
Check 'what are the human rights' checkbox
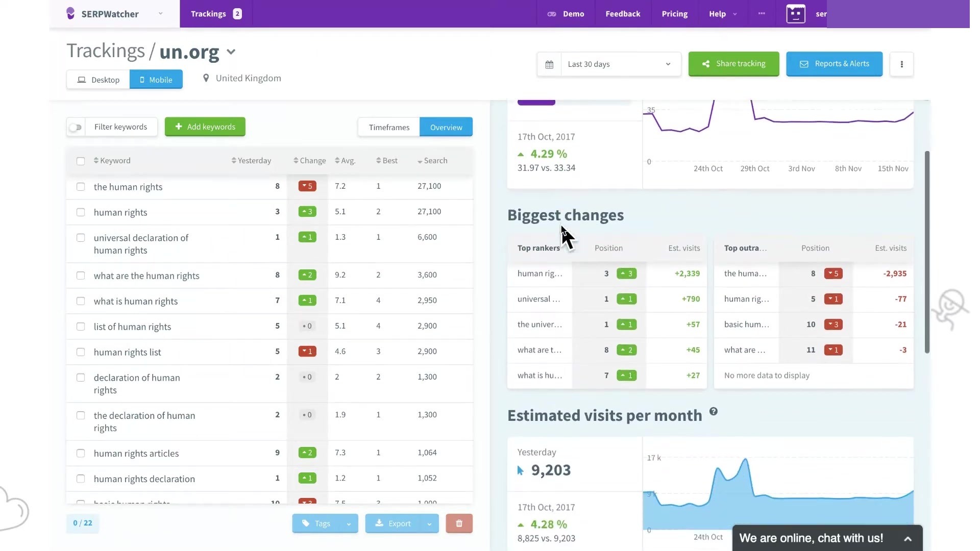point(81,275)
